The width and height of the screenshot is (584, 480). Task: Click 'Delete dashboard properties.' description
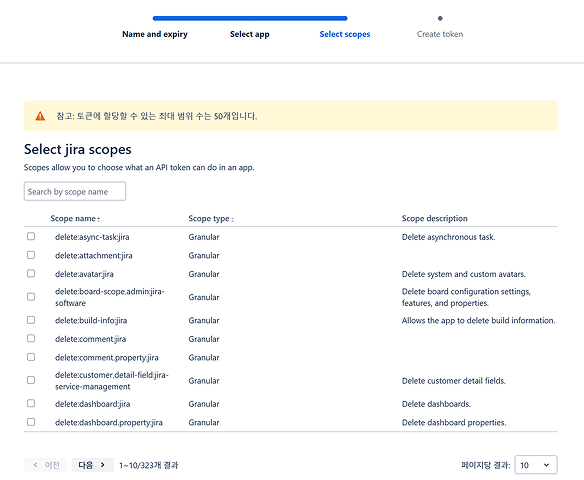click(x=454, y=422)
